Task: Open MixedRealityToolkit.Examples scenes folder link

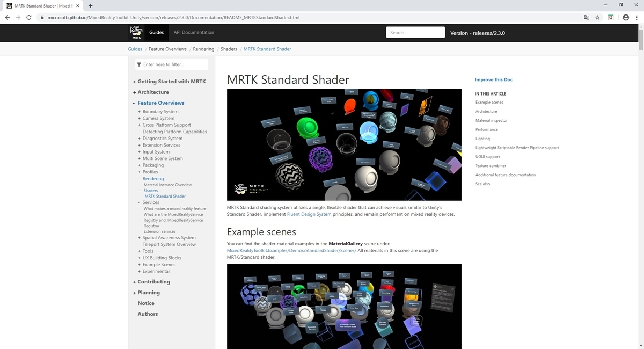Action: coord(291,251)
